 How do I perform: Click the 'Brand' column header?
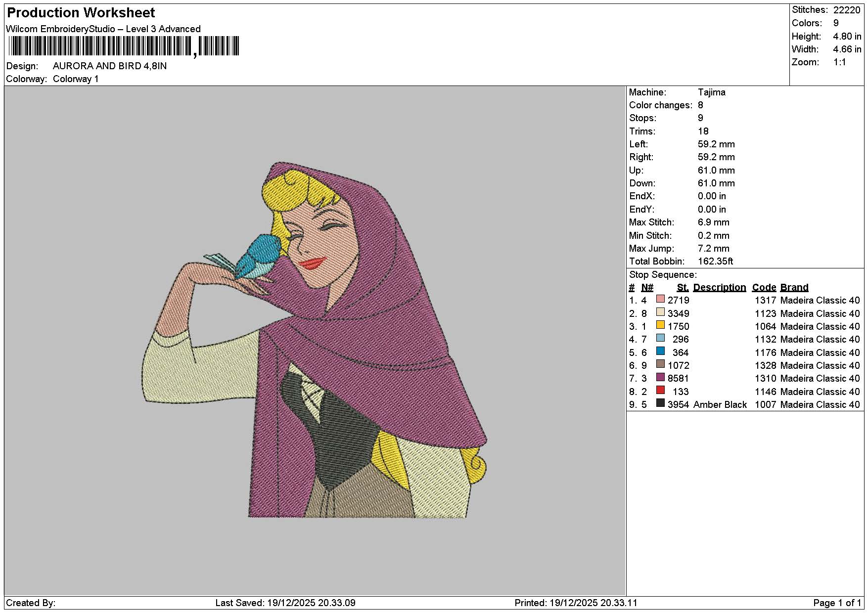(x=794, y=288)
